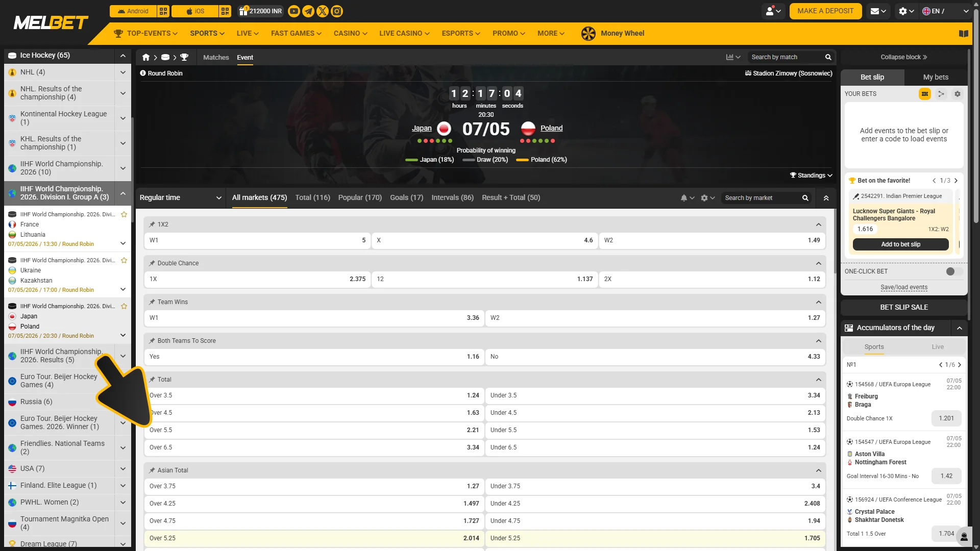Toggle the One-Click Bet switch
980x551 pixels.
(x=953, y=271)
